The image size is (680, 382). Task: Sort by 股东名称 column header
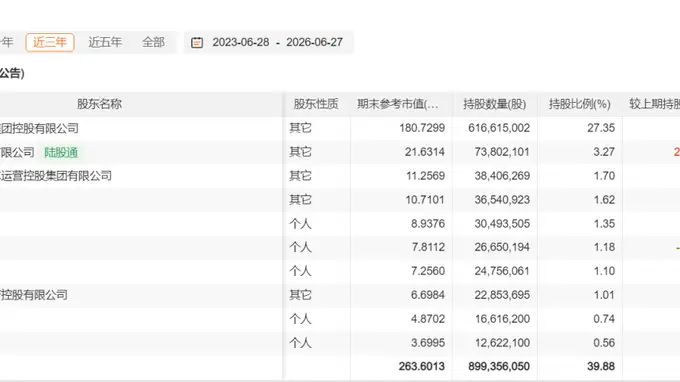pos(99,104)
